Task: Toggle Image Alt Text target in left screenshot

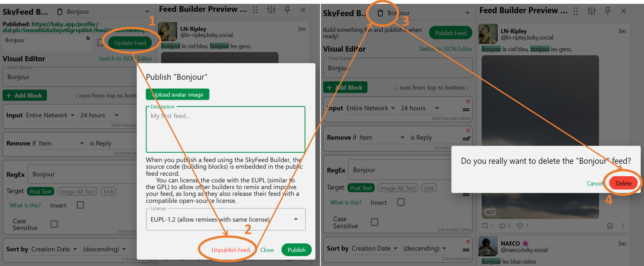Action: pyautogui.click(x=77, y=191)
